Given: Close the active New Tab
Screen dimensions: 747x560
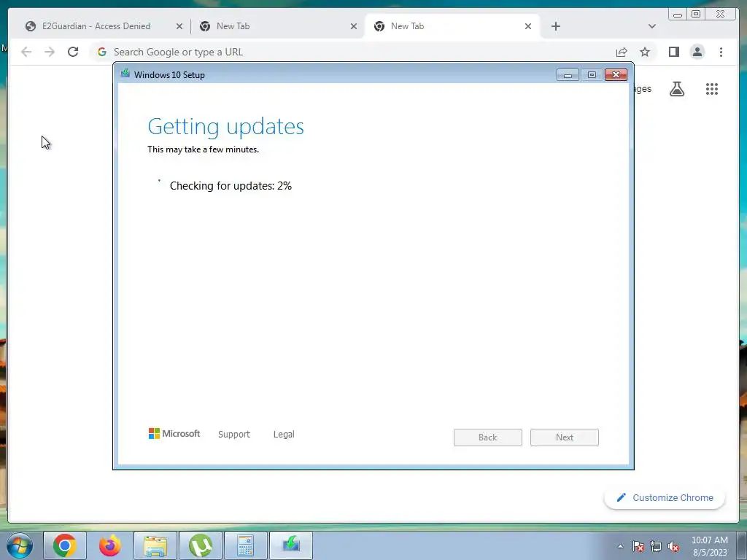Looking at the screenshot, I should 528,26.
